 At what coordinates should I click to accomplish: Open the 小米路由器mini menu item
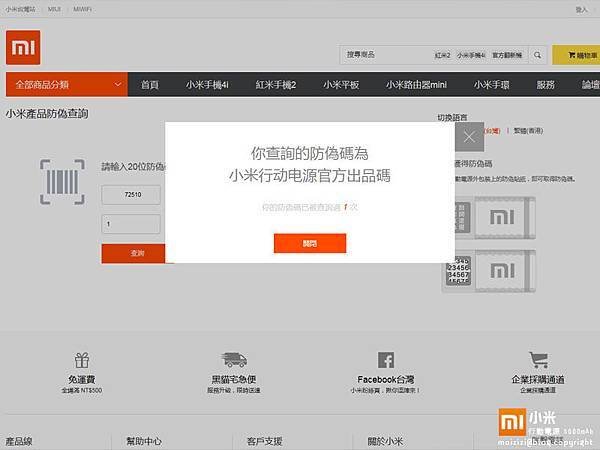(x=416, y=85)
